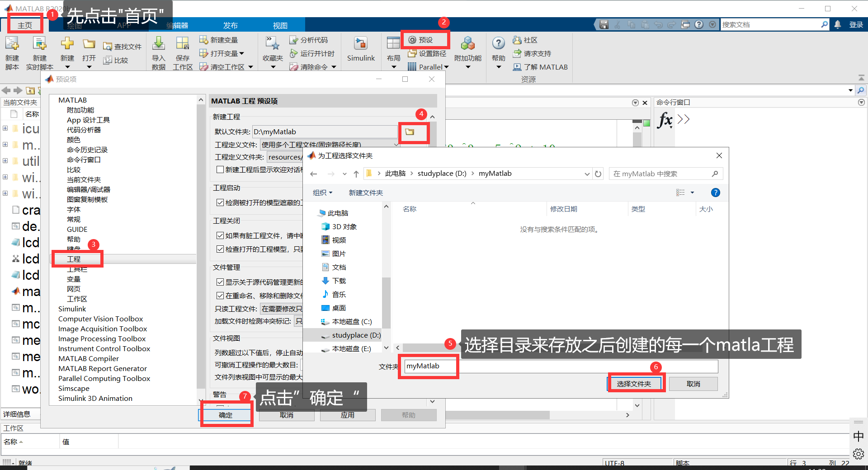
Task: Switch to the APP tab
Action: pyautogui.click(x=124, y=25)
